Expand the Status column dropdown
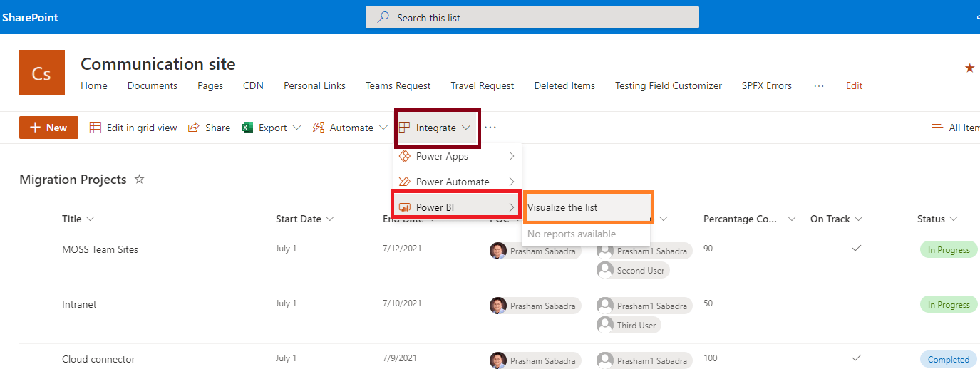 [953, 219]
